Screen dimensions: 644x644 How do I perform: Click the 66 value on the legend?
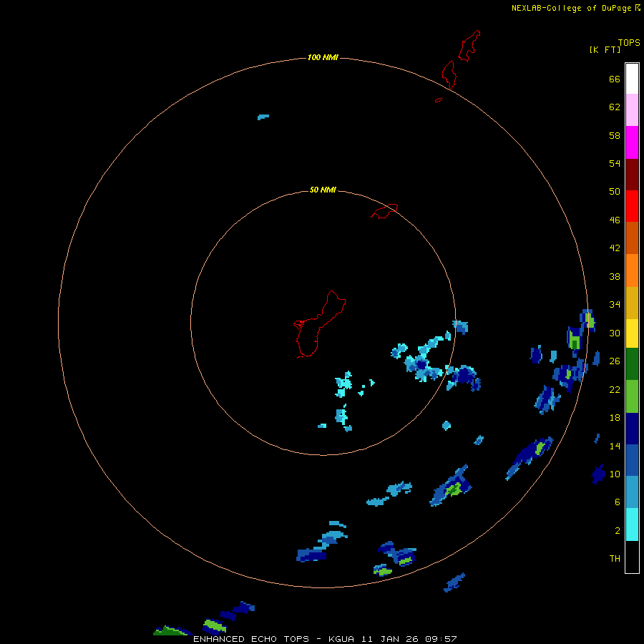(615, 79)
